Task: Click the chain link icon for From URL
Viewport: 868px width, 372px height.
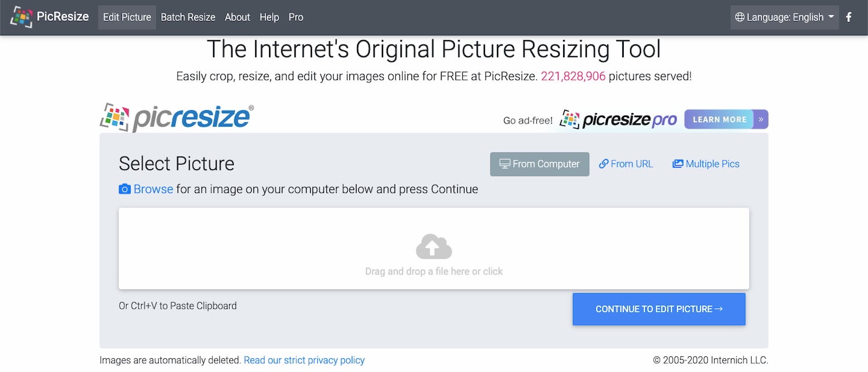Action: coord(604,164)
